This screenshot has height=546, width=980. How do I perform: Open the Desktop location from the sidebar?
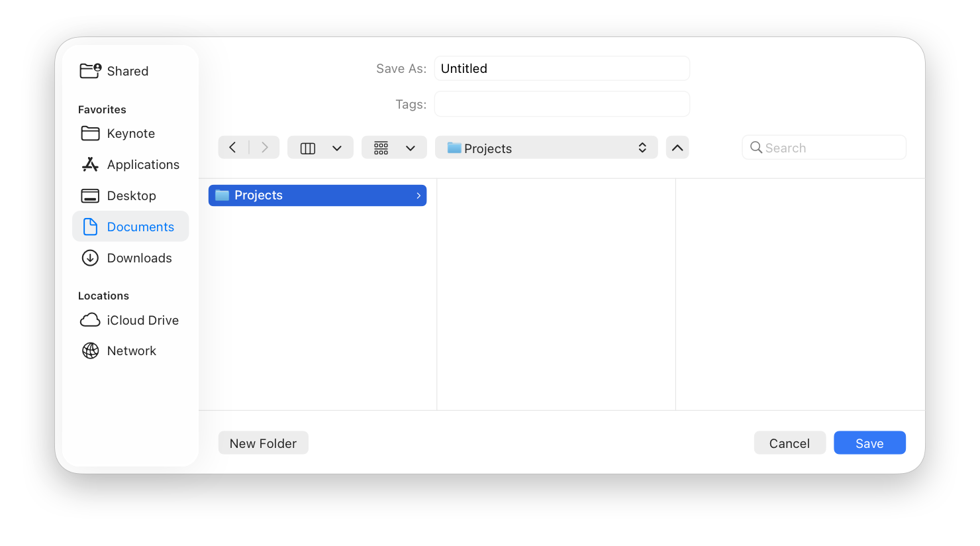(90, 195)
